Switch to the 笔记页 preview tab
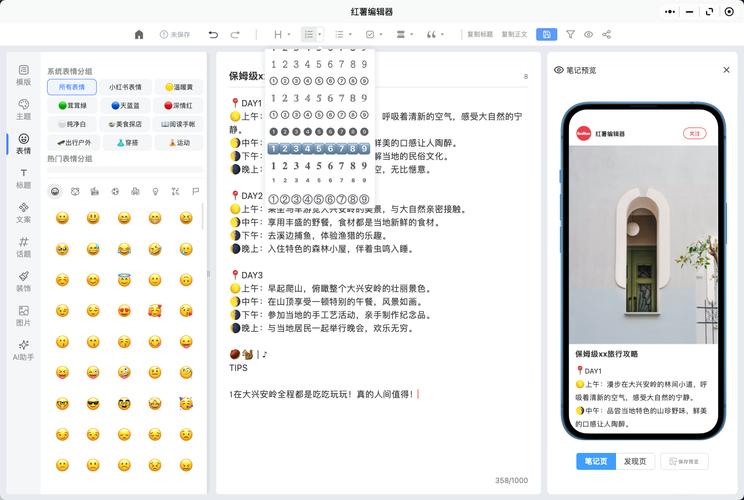This screenshot has width=744, height=500. tap(595, 461)
